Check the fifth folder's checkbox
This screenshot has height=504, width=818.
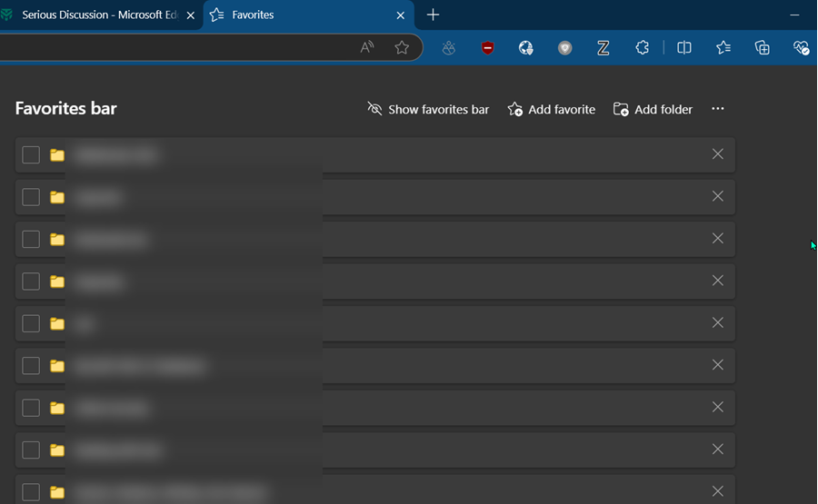click(31, 323)
